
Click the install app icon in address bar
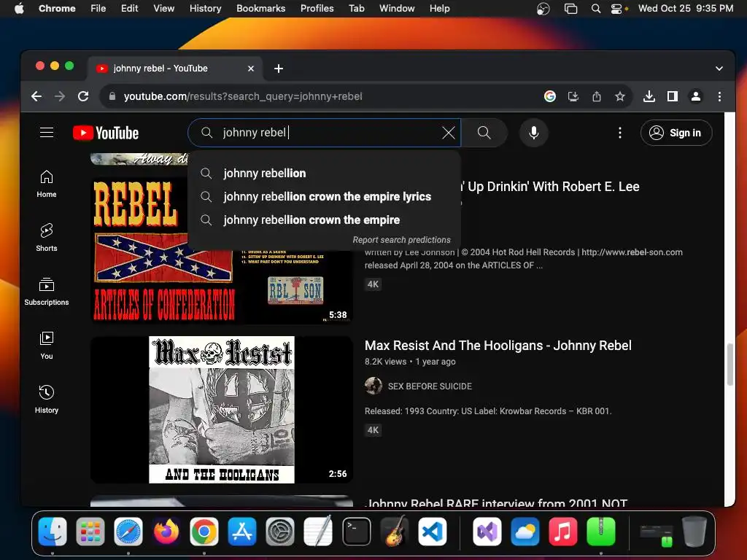(x=573, y=97)
